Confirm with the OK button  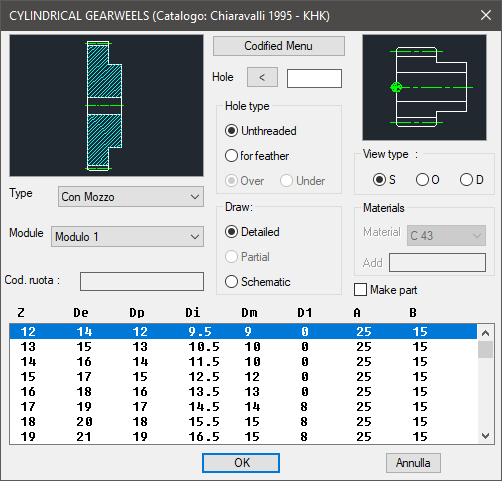point(241,463)
